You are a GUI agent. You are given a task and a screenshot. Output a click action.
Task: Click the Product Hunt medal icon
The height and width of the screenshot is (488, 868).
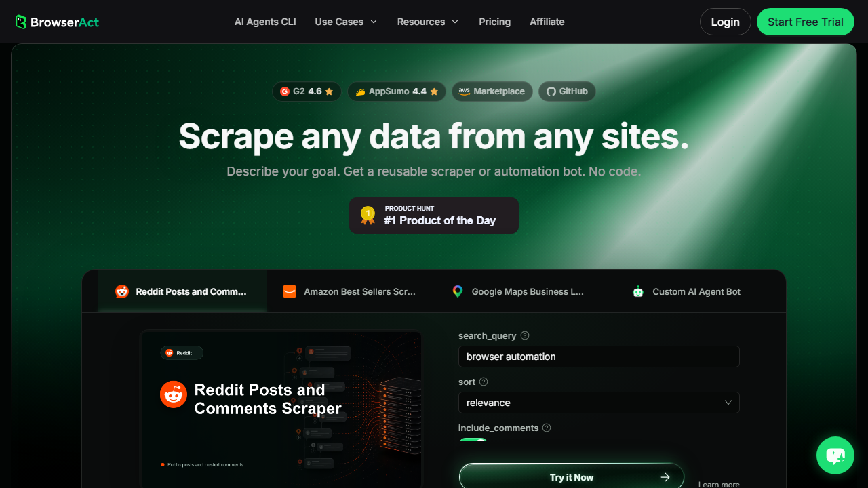pos(368,216)
